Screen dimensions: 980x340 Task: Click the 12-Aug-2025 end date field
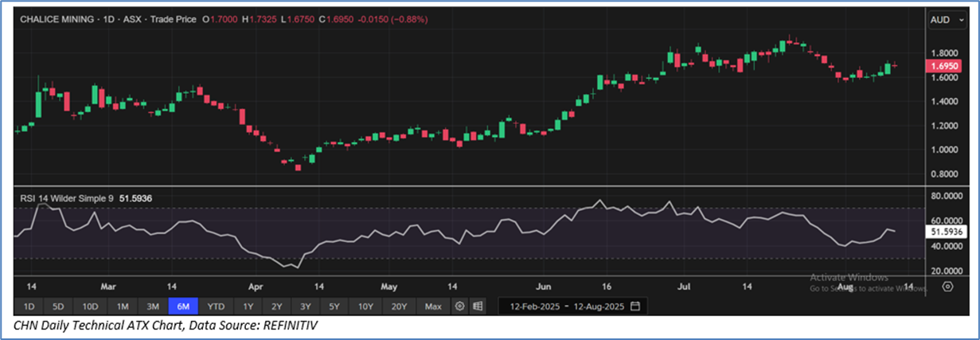[x=596, y=307]
